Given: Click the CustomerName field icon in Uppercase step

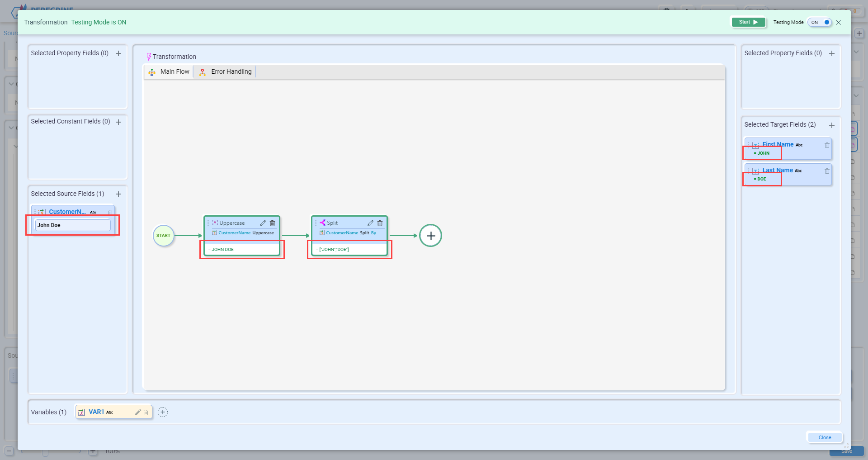Looking at the screenshot, I should coord(215,233).
